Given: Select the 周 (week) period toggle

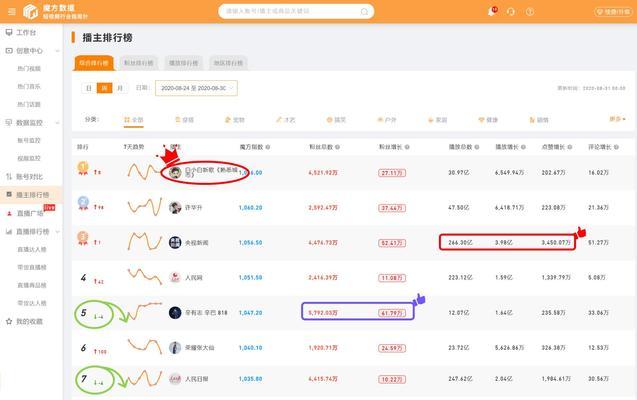Looking at the screenshot, I should coord(104,88).
